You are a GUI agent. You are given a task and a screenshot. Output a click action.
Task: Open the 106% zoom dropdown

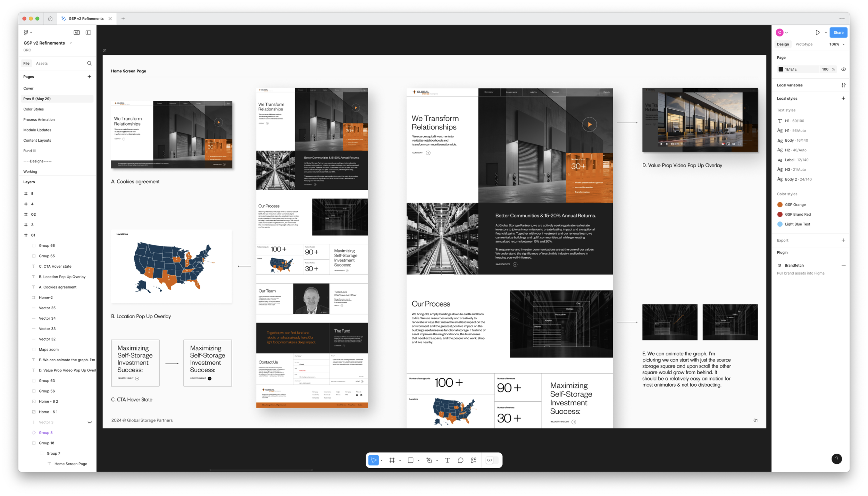point(837,44)
